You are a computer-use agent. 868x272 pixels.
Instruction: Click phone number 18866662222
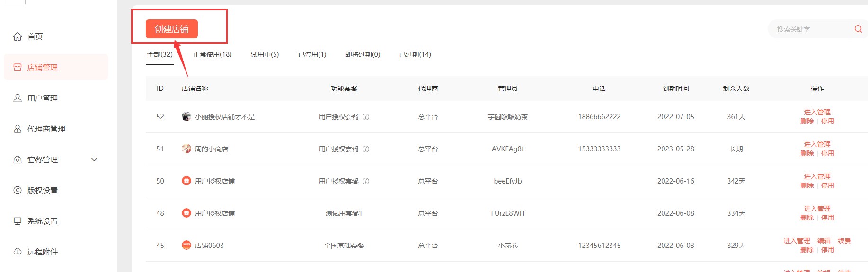click(x=599, y=117)
